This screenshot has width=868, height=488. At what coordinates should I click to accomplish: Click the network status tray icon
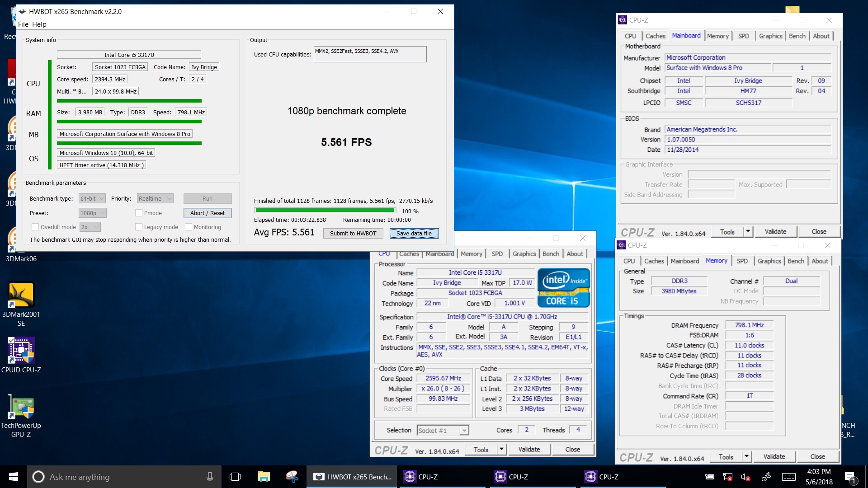[728, 477]
